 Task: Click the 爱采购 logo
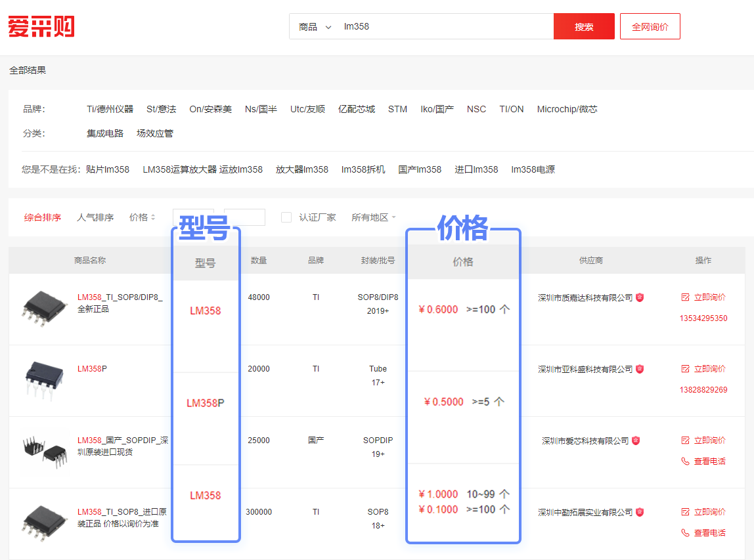(x=41, y=26)
